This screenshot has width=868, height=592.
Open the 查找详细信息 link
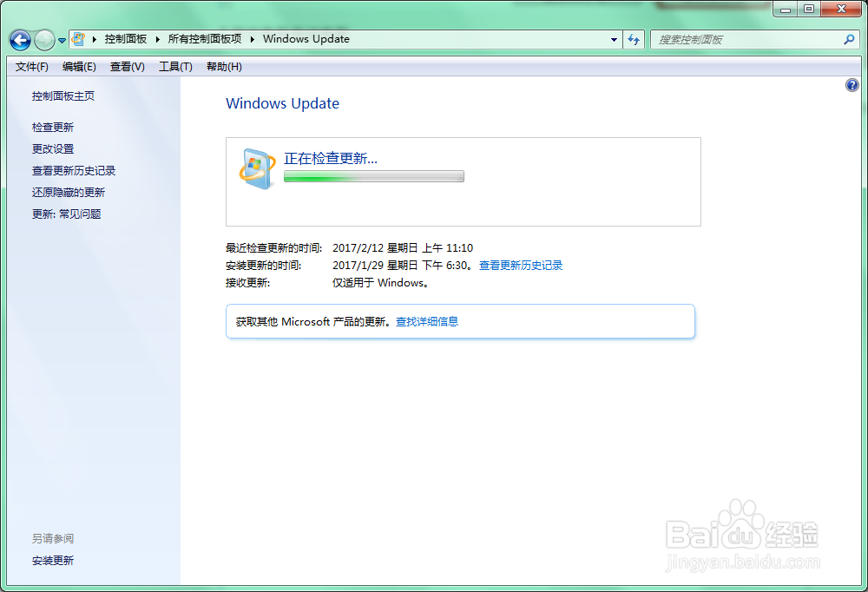(427, 322)
